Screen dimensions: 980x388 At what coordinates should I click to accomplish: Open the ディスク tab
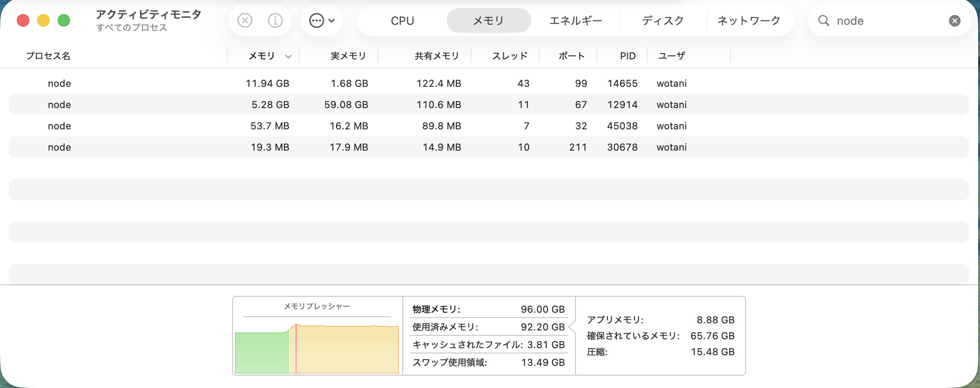coord(663,21)
